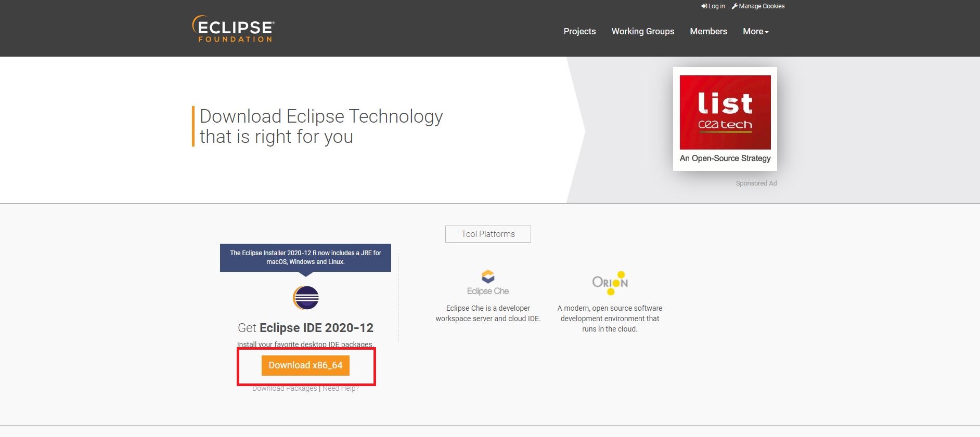Click the Eclipse Installer 2020-12 R notice banner
The height and width of the screenshot is (437, 980).
click(x=305, y=257)
